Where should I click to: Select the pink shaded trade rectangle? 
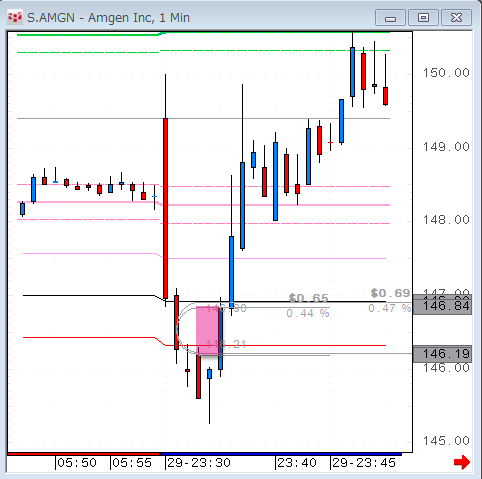207,331
